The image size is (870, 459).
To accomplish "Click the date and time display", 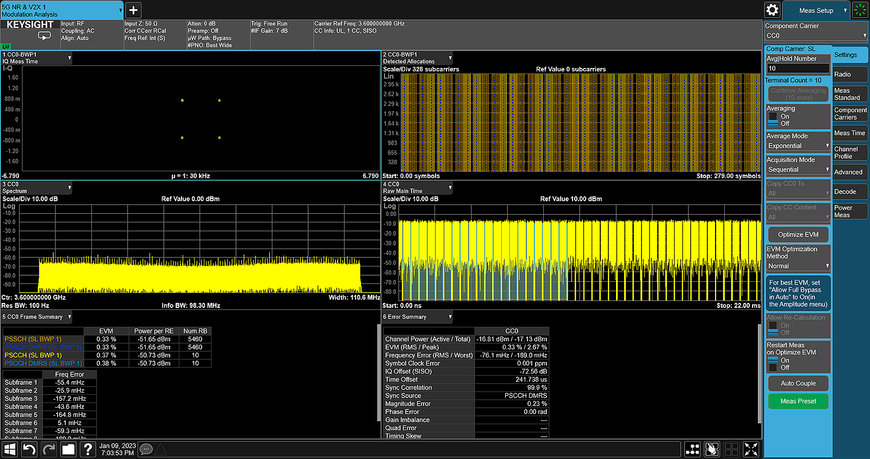I will coord(117,449).
